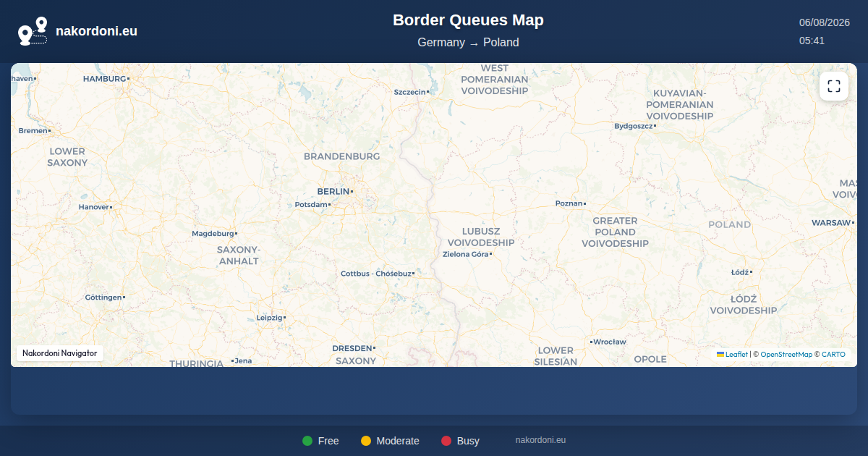The image size is (868, 456).
Task: Click the Göttingen city label
Action: pos(103,297)
